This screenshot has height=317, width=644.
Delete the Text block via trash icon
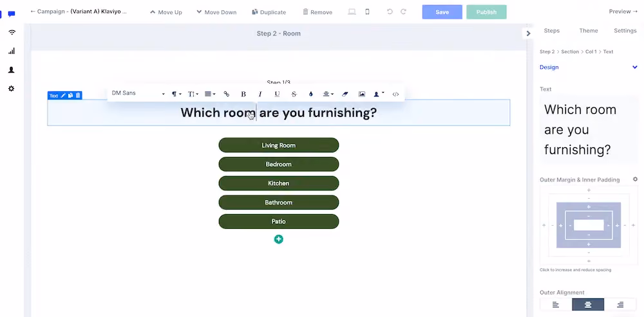[x=78, y=96]
